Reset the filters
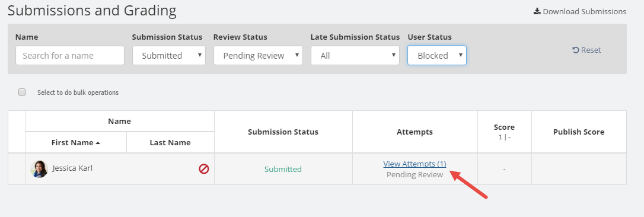 coord(586,50)
